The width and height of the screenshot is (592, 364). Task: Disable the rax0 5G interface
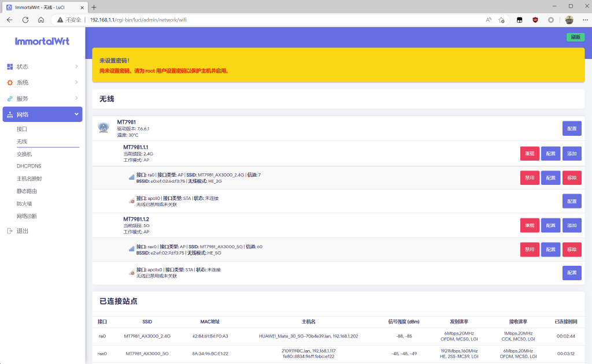[530, 249]
